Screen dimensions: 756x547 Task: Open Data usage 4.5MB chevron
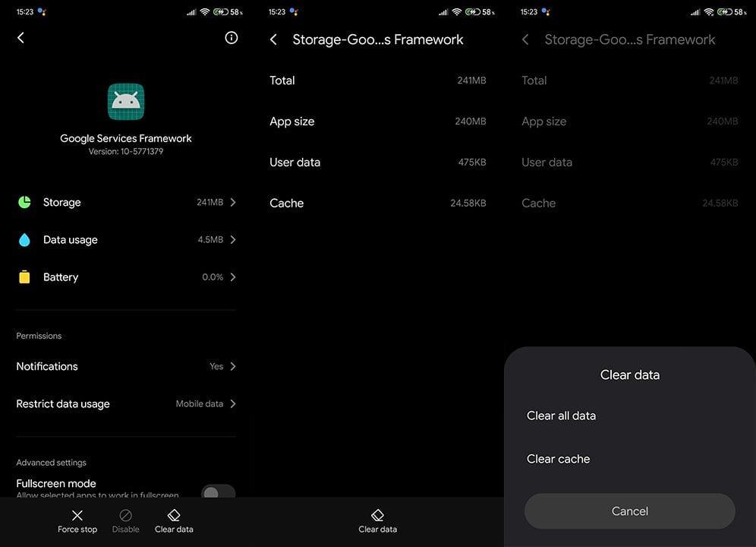pyautogui.click(x=232, y=240)
